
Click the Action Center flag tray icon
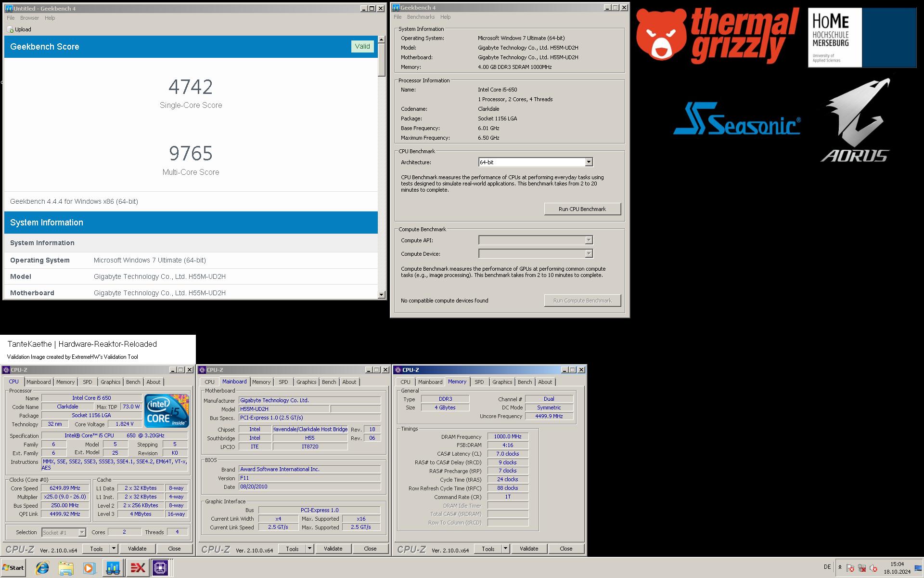click(850, 568)
